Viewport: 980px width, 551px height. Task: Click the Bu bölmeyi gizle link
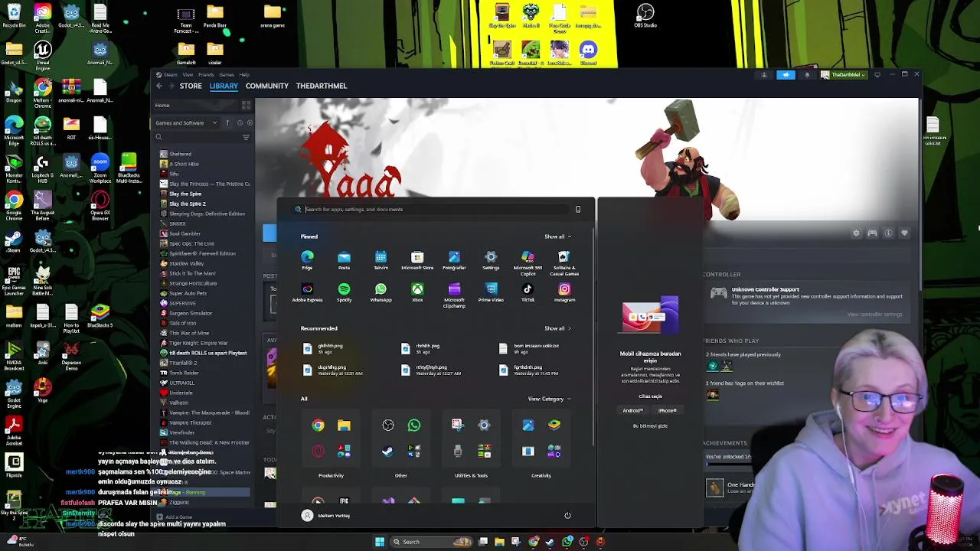coord(650,425)
